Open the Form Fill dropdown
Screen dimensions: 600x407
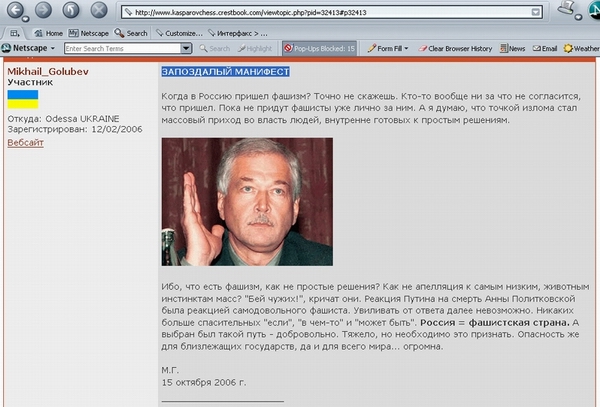point(386,48)
